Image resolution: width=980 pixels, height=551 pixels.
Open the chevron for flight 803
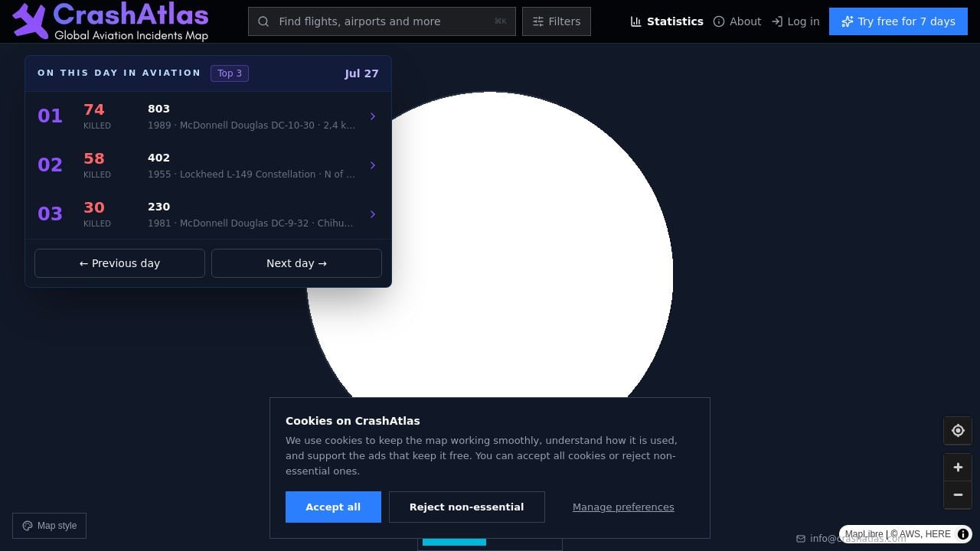pyautogui.click(x=373, y=116)
